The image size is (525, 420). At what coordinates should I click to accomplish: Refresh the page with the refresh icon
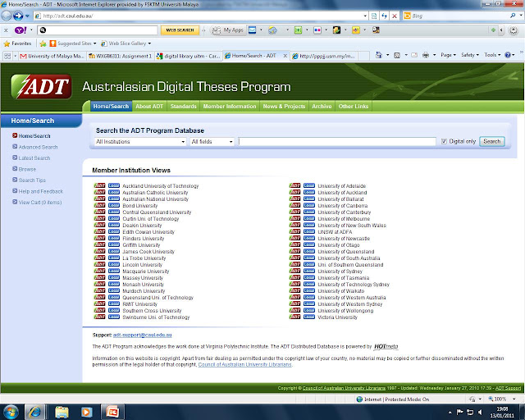pos(385,16)
